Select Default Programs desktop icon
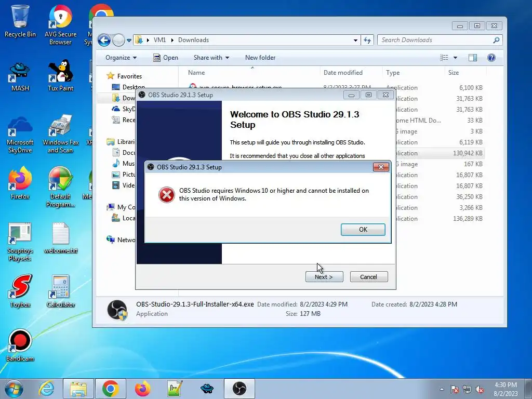 [60, 187]
